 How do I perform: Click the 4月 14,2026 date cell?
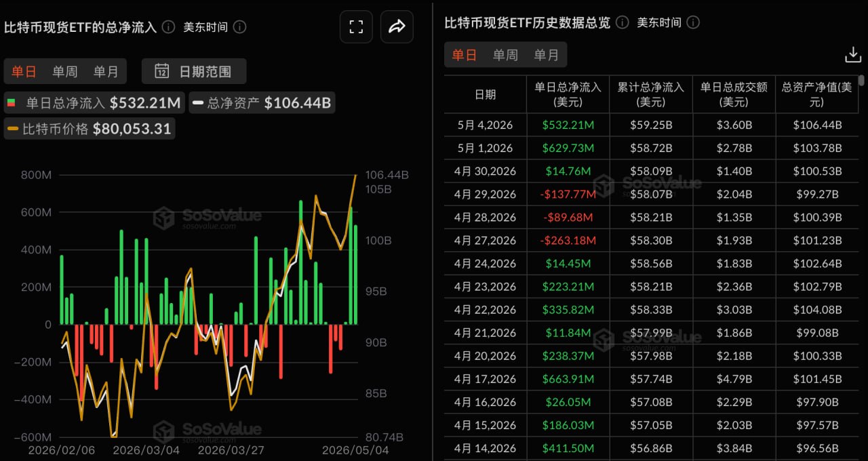click(486, 447)
